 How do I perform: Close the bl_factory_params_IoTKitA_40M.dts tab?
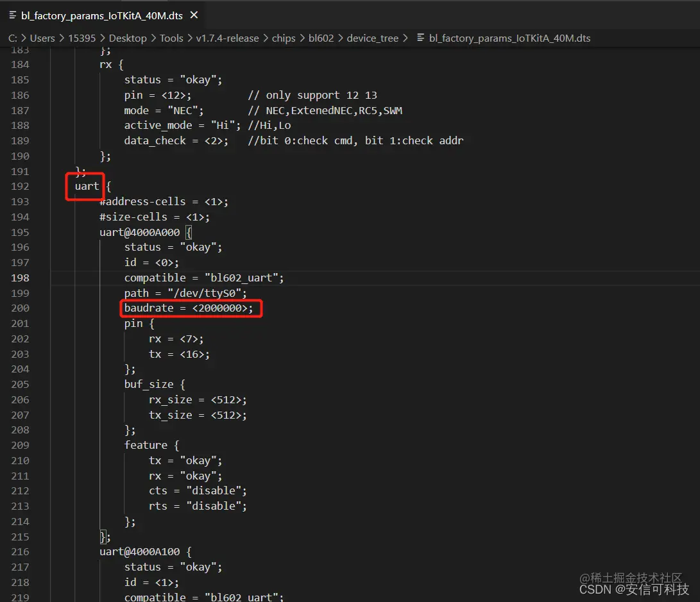[x=194, y=15]
